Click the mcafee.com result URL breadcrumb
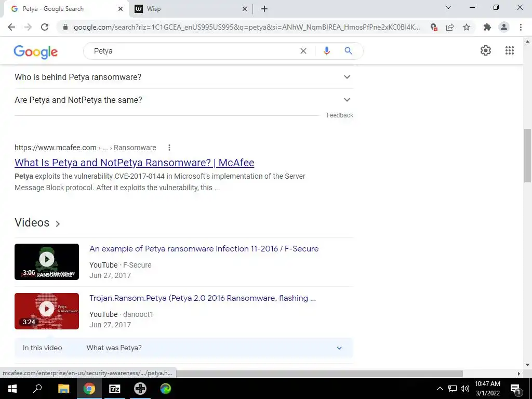Screen dimensions: 532x399 click(x=85, y=148)
